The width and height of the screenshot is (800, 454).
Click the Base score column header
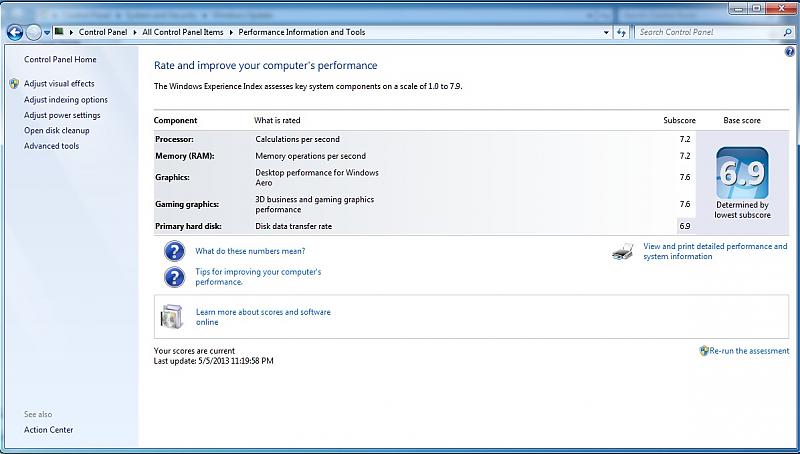click(x=742, y=121)
